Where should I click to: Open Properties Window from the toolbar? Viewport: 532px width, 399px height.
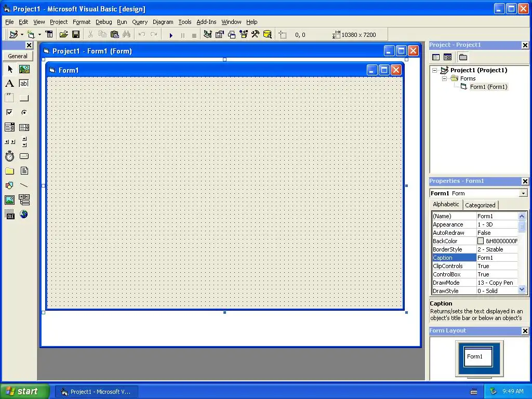point(220,34)
